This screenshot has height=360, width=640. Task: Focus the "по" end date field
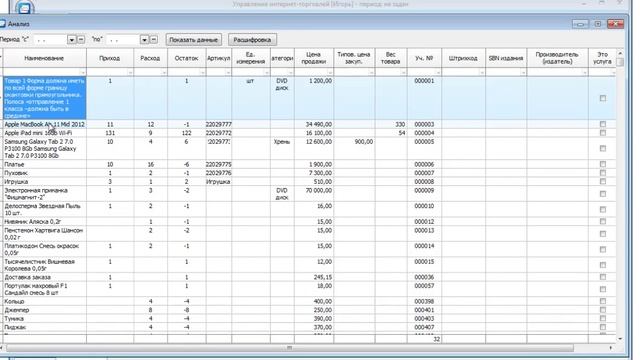click(123, 40)
